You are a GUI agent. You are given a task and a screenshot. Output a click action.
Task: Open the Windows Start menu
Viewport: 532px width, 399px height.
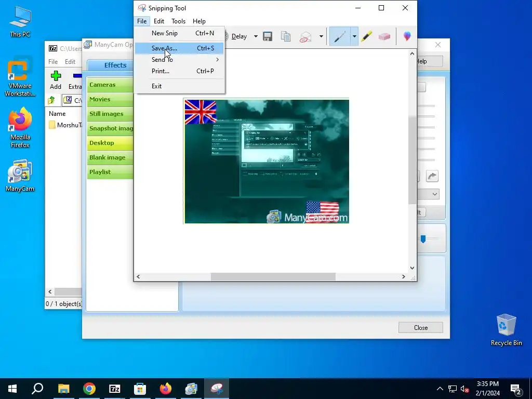tap(12, 389)
